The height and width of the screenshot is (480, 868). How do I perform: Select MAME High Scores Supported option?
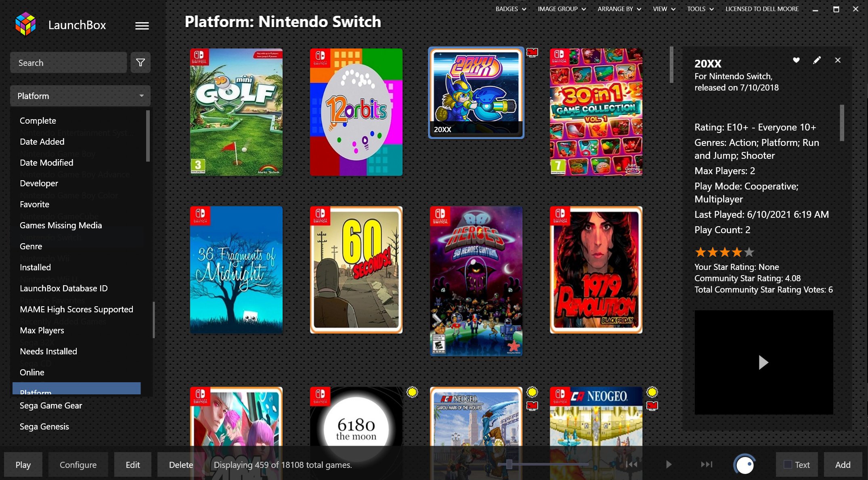(x=76, y=309)
